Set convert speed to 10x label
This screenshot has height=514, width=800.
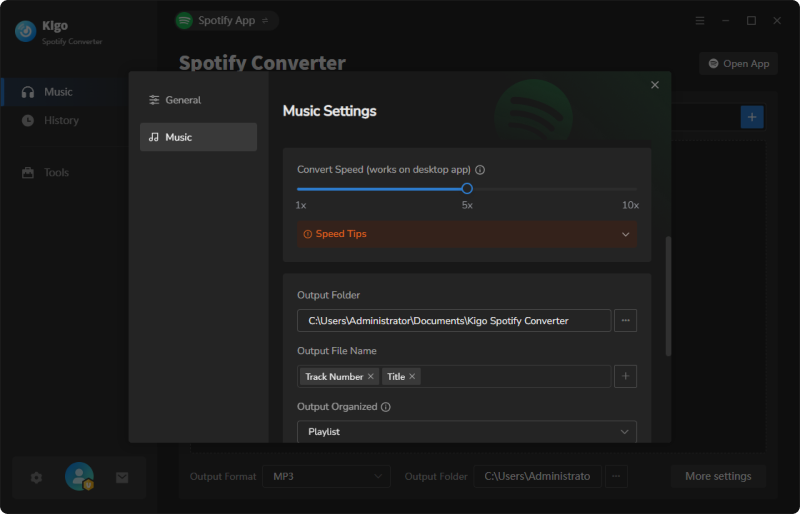coord(630,205)
